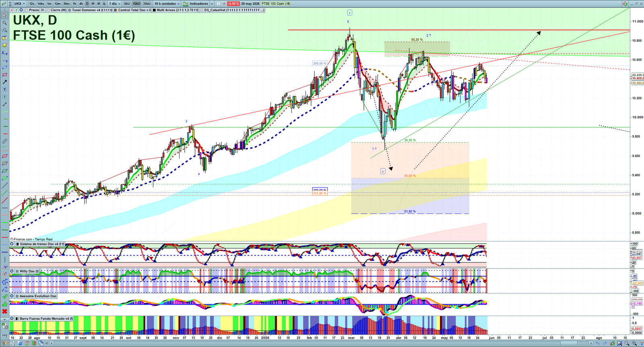The width and height of the screenshot is (644, 347).
Task: Pick the brown ellipse drawing tool
Action: [x=4, y=163]
